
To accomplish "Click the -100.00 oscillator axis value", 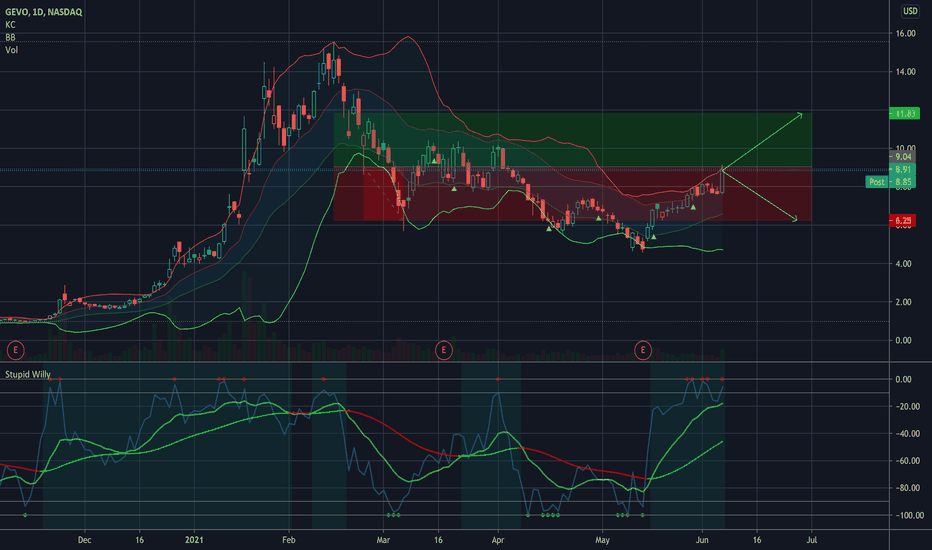I will [x=909, y=516].
